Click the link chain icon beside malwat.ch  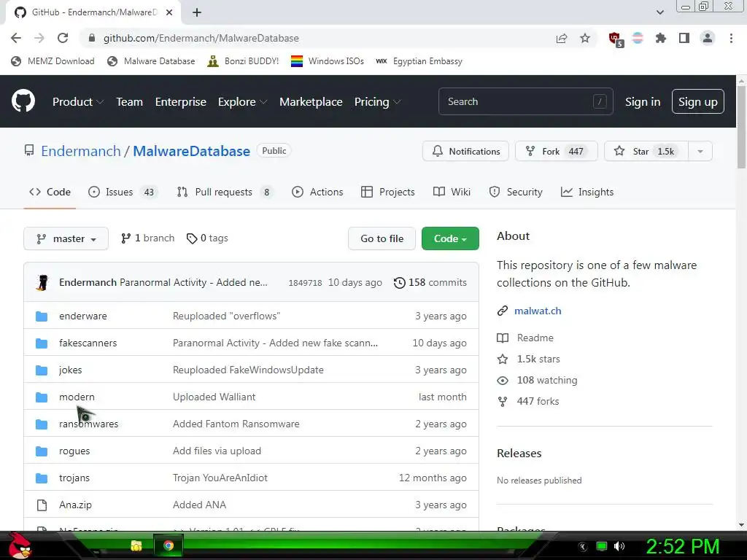(x=502, y=311)
